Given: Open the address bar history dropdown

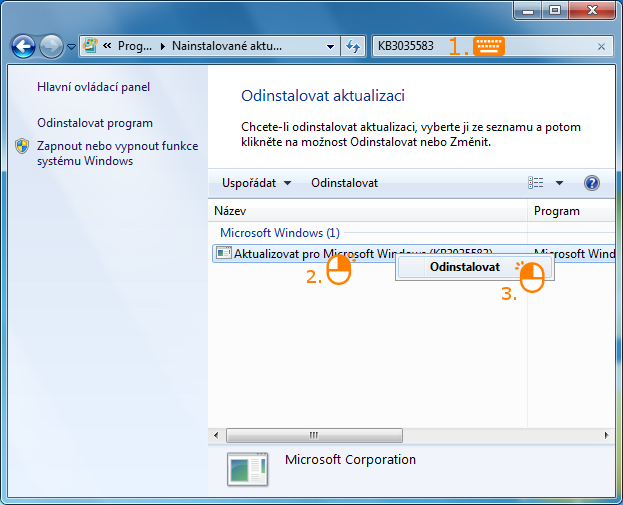Looking at the screenshot, I should [x=330, y=46].
